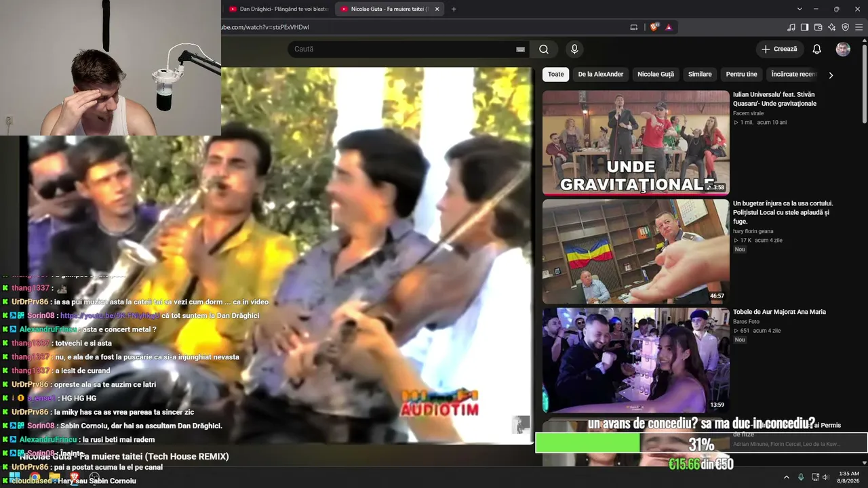
Task: Open the Brave Wallet icon
Action: pos(818,27)
